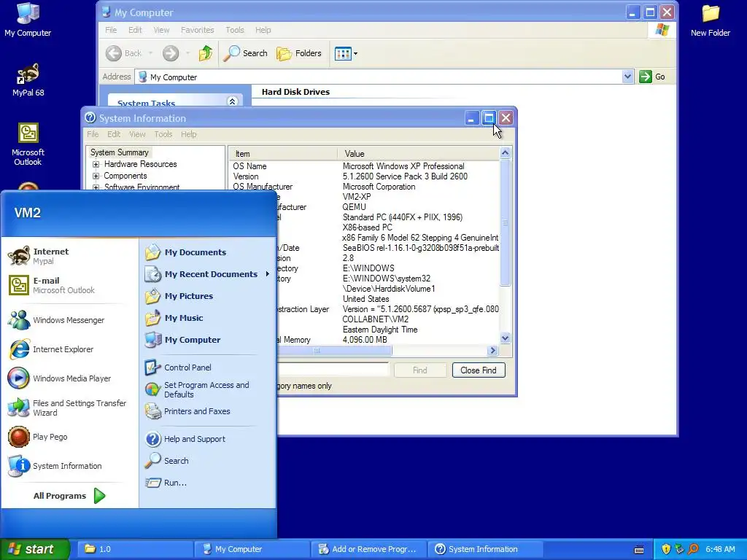The width and height of the screenshot is (747, 560).
Task: Open Help and Support
Action: tap(207, 439)
